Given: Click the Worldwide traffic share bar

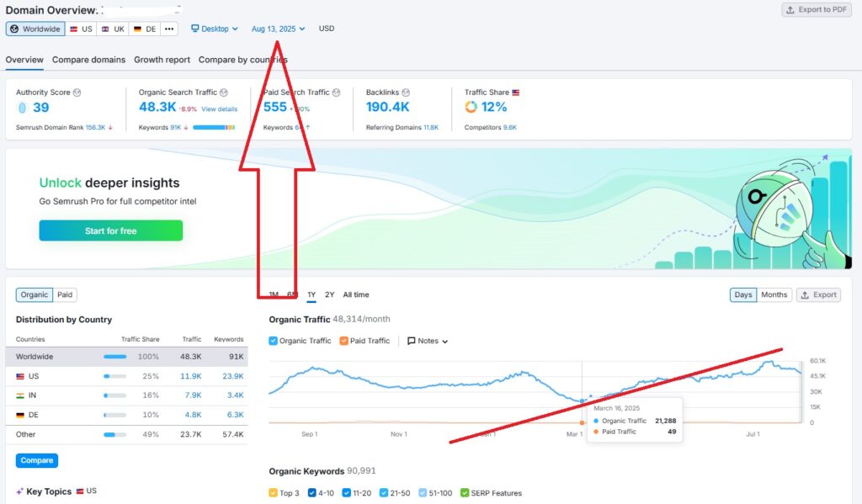Looking at the screenshot, I should pyautogui.click(x=114, y=357).
